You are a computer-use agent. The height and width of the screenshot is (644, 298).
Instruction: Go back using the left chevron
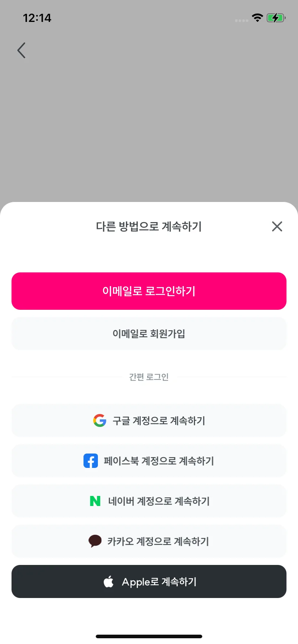22,50
